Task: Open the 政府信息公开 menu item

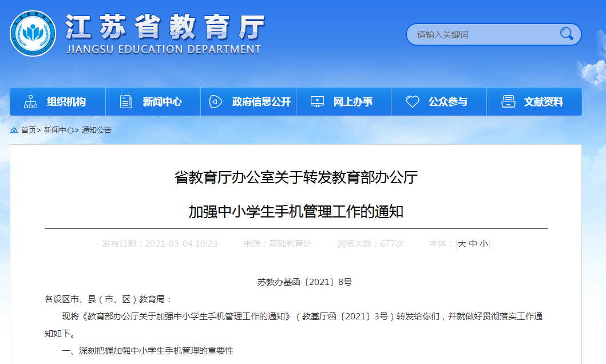Action: [248, 102]
